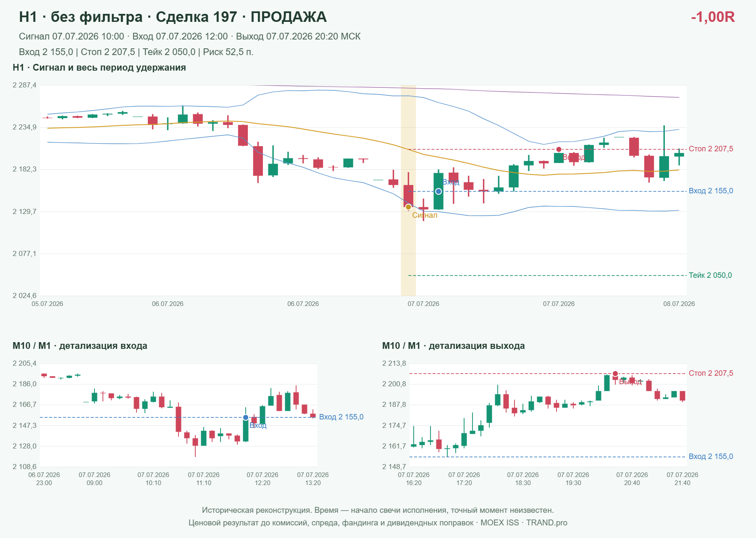Click the blue Вход dot in entry detail chart
This screenshot has width=756, height=538.
(x=246, y=417)
